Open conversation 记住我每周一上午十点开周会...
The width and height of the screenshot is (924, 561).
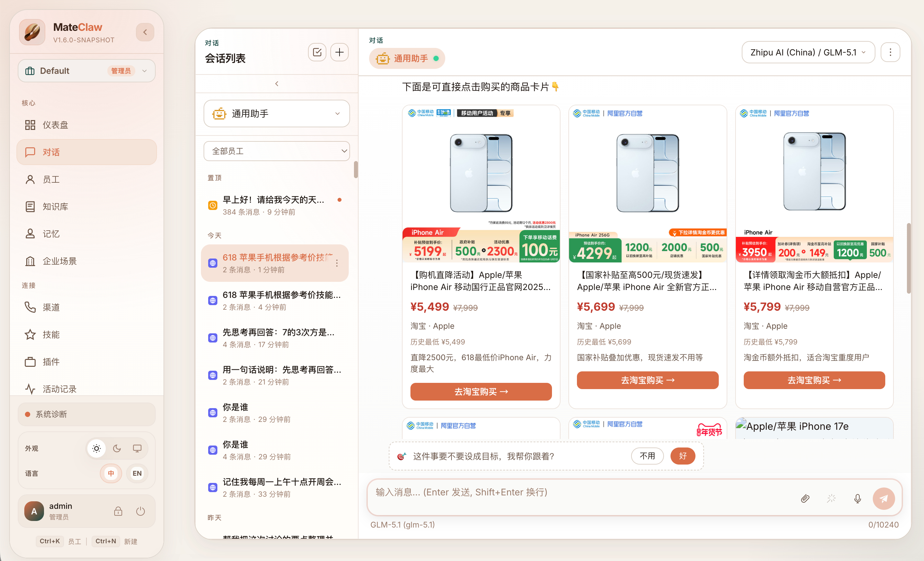pyautogui.click(x=275, y=488)
